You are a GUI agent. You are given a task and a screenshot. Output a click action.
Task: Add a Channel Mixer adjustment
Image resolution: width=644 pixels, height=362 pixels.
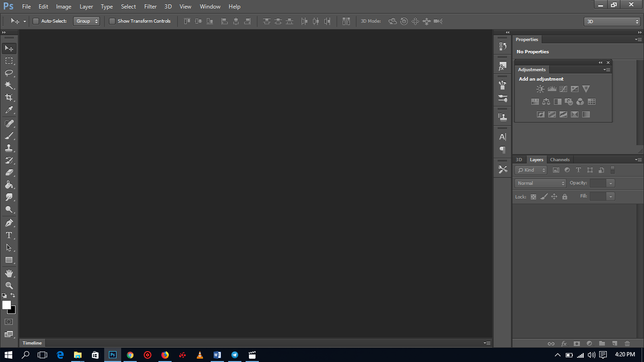[580, 101]
